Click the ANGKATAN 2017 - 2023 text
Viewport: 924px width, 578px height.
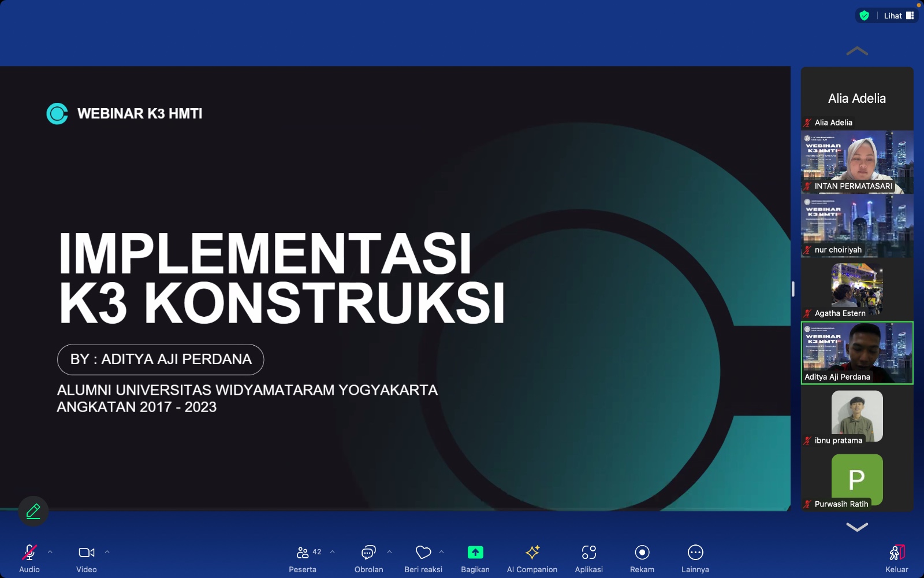137,407
